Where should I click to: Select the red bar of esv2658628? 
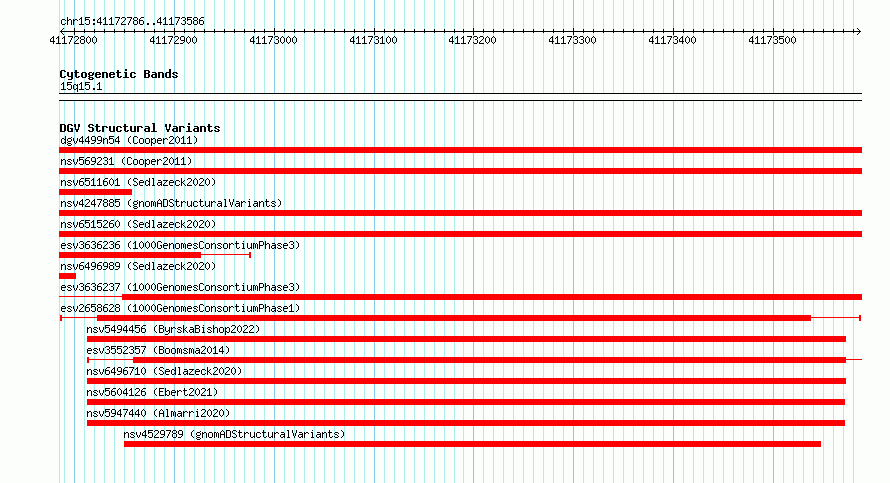click(x=454, y=318)
